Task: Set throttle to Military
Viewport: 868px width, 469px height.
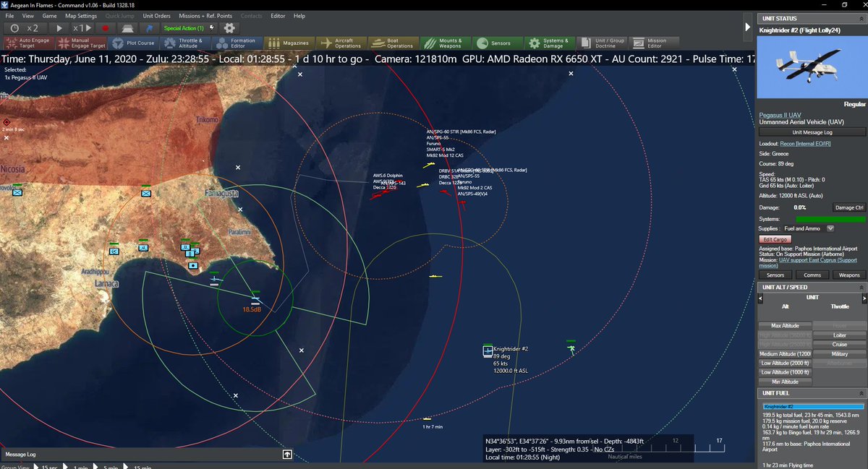Action: (840, 354)
